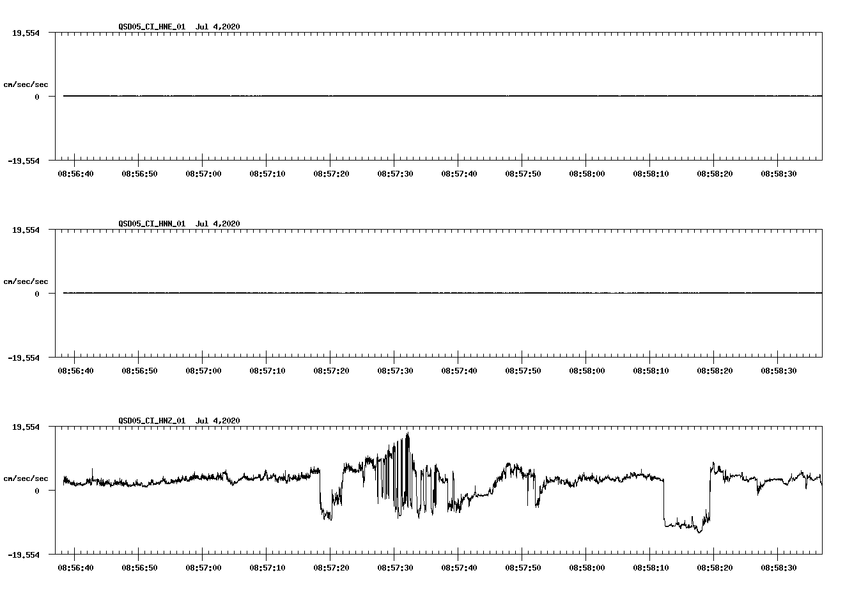868x591 pixels.
Task: Click the -19.554 minimum label on HNZ chart
Action: 24,555
